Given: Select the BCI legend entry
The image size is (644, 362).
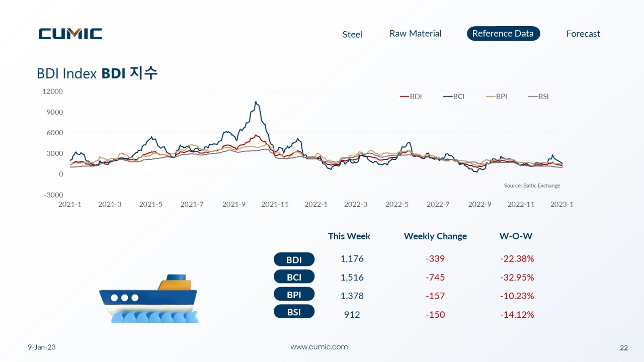Looking at the screenshot, I should pos(454,97).
